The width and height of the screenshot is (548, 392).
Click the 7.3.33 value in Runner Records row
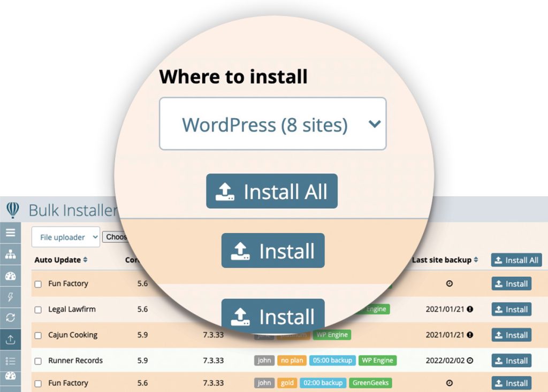tap(213, 360)
